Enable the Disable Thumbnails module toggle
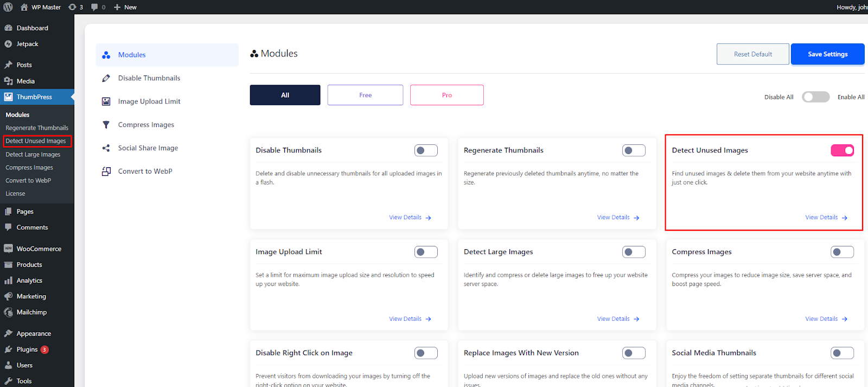The image size is (868, 387). [426, 150]
